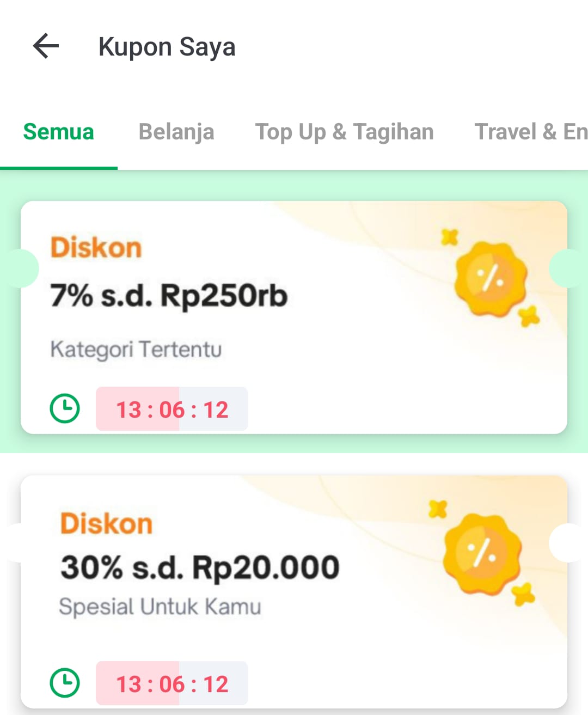Image resolution: width=588 pixels, height=715 pixels.
Task: Switch to the Travel & Entertainment tab
Action: pyautogui.click(x=530, y=132)
